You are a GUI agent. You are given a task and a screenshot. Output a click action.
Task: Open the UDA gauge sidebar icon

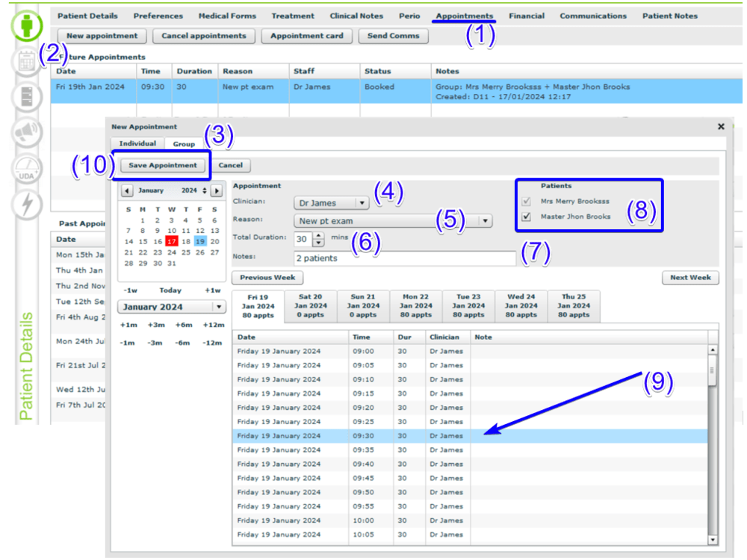tap(27, 169)
